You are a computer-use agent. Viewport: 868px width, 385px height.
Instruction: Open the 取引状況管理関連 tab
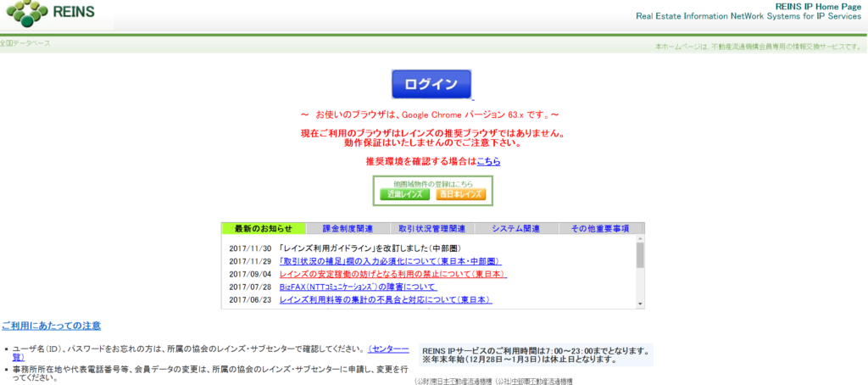pos(431,229)
